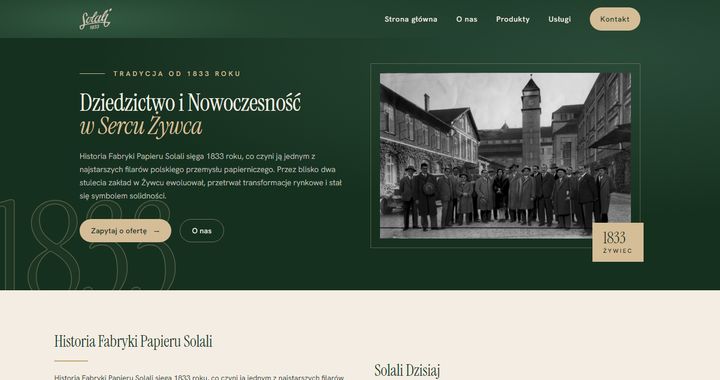
Task: Open the historical factory group photo
Action: [505, 156]
